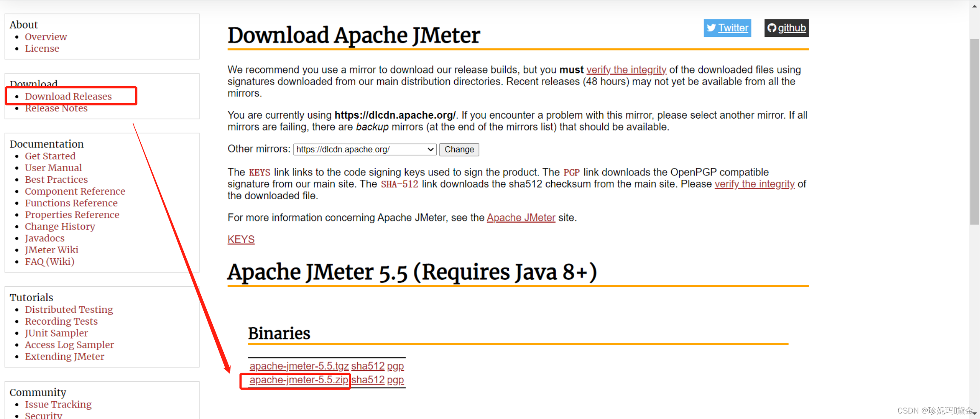980x419 pixels.
Task: Open Recording Tests tutorial
Action: 61,321
